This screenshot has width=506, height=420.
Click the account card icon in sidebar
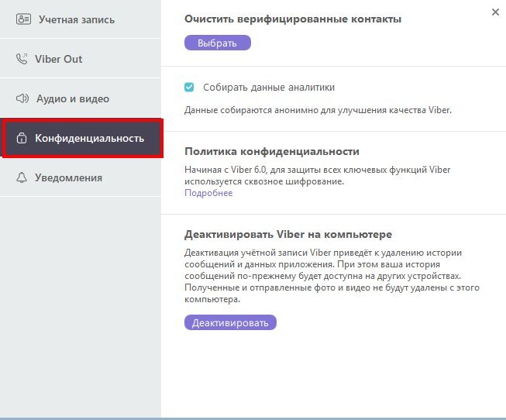[23, 19]
